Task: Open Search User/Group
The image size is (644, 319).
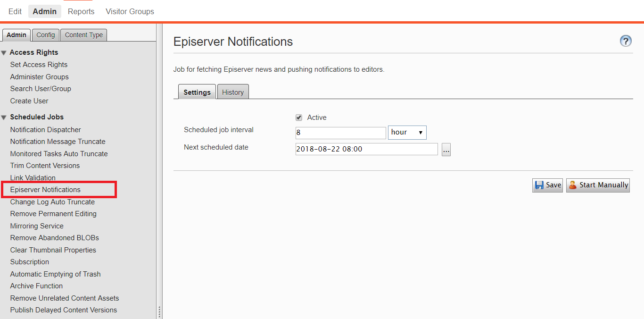Action: 41,89
